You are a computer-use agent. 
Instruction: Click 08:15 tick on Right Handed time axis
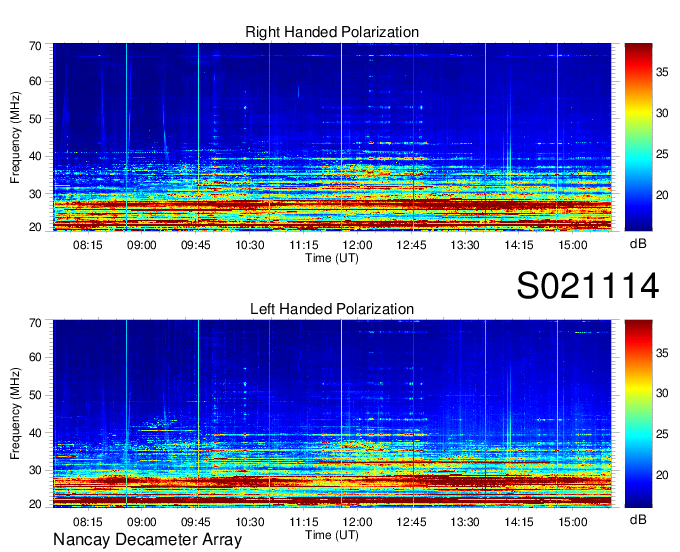point(88,245)
